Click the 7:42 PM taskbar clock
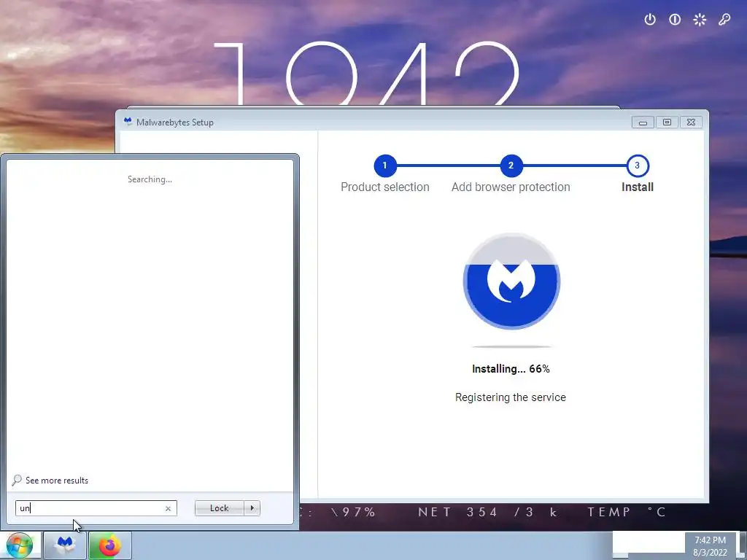The height and width of the screenshot is (560, 747). click(x=711, y=540)
